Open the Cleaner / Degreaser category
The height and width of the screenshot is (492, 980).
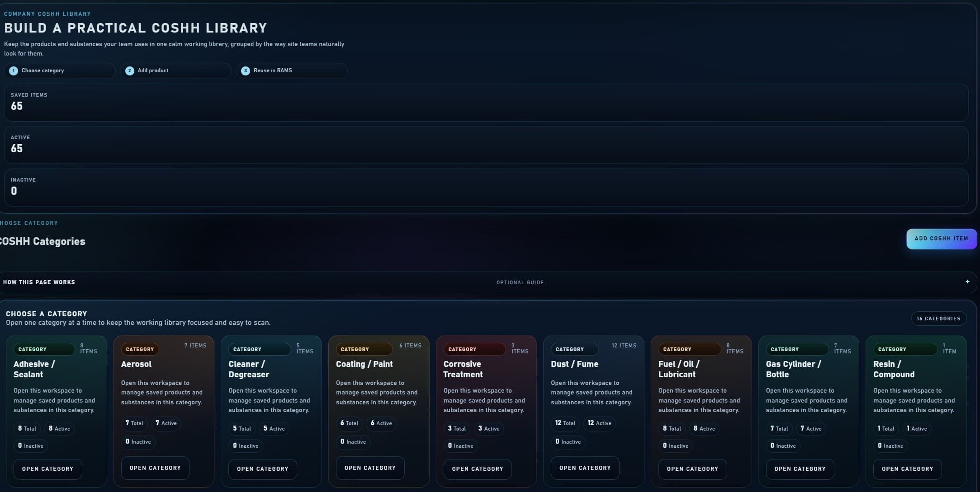[263, 469]
